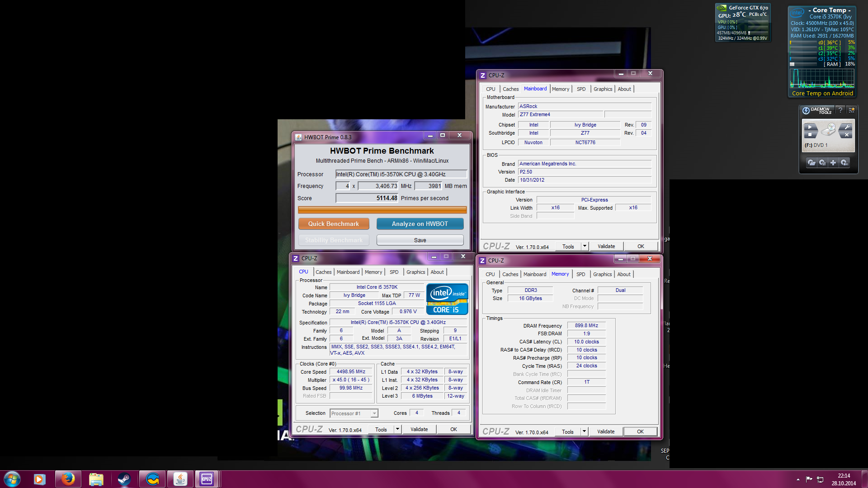Image resolution: width=868 pixels, height=488 pixels.
Task: Click the Core Temp load graph
Action: (x=822, y=78)
